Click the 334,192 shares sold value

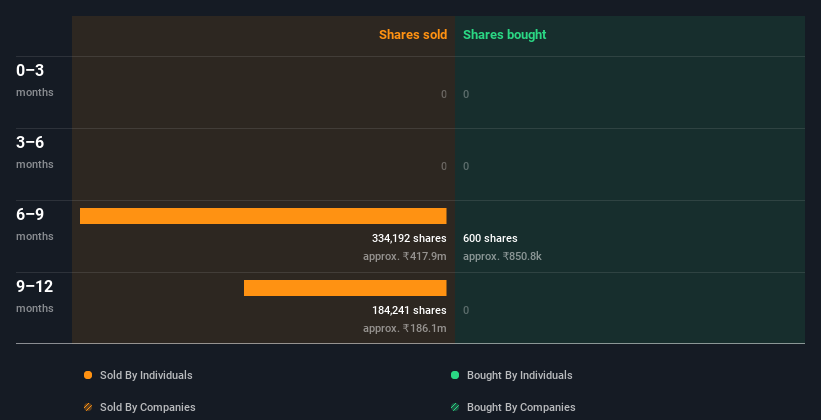click(409, 238)
